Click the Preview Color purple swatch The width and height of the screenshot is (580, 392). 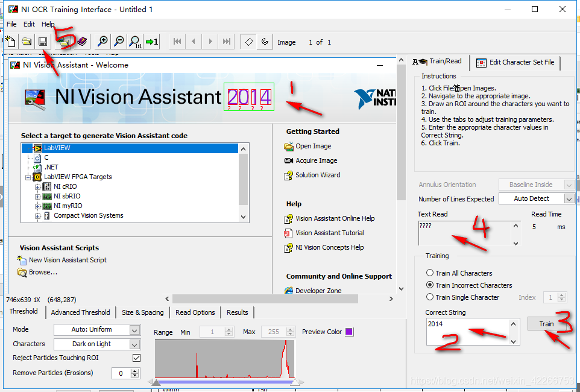click(x=349, y=332)
